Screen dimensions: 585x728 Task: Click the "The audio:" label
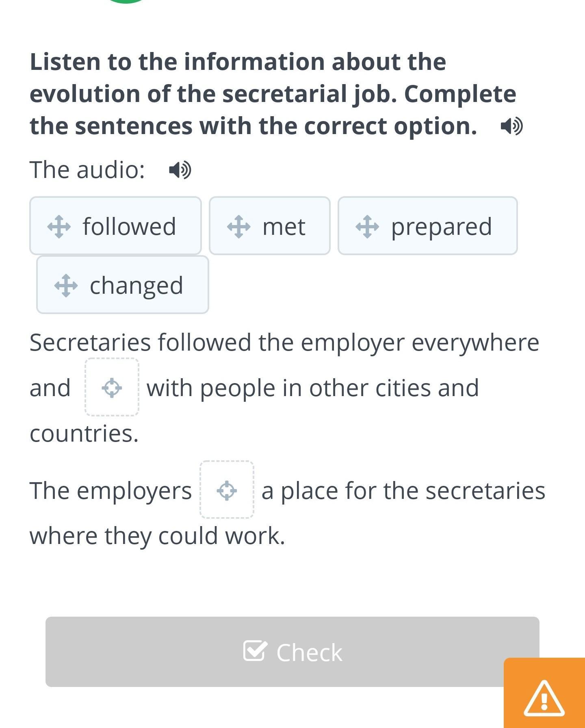[87, 170]
